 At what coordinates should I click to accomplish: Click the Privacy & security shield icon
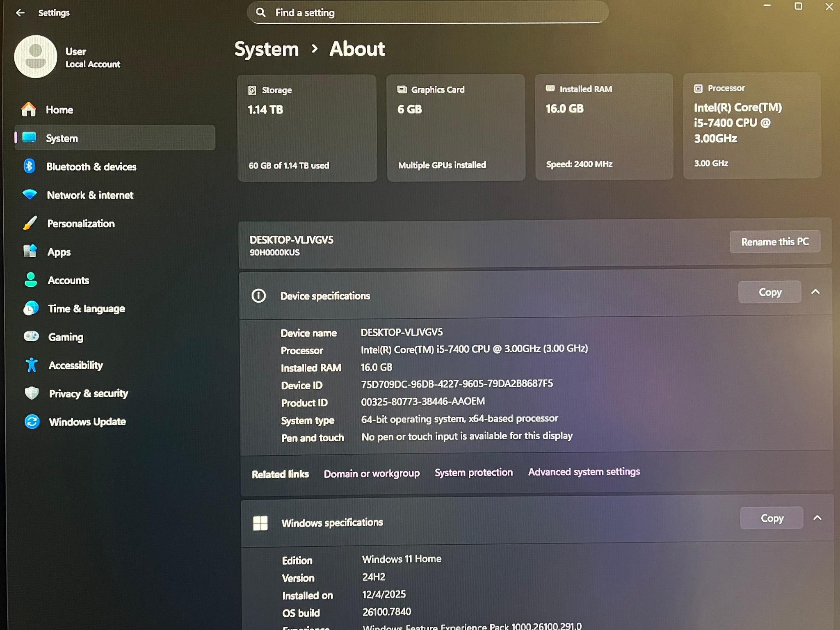tap(32, 393)
